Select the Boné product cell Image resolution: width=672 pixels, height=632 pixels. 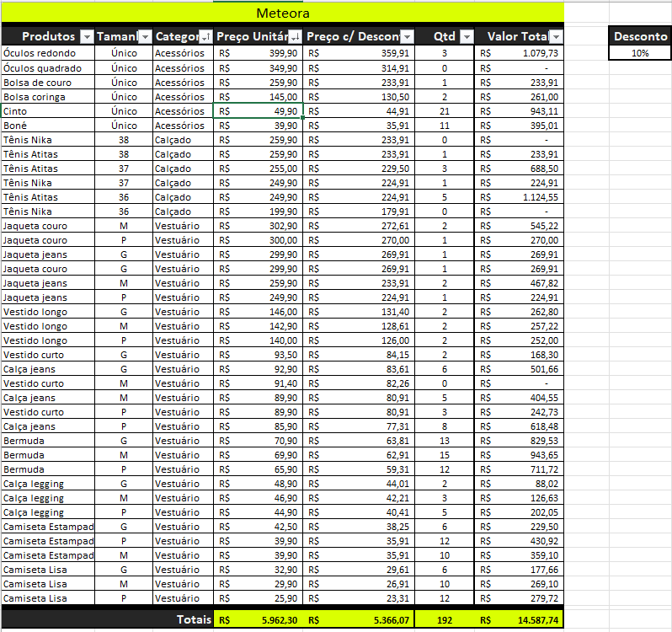(48, 126)
